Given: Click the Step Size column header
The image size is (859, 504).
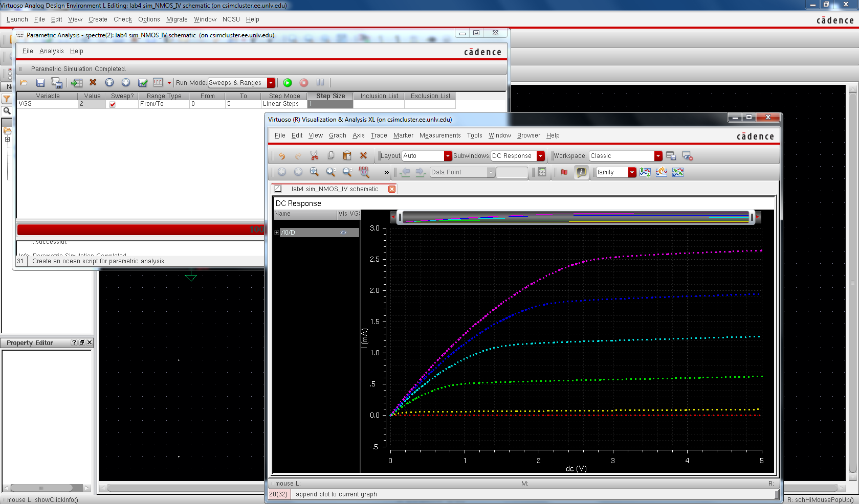Looking at the screenshot, I should click(x=331, y=96).
